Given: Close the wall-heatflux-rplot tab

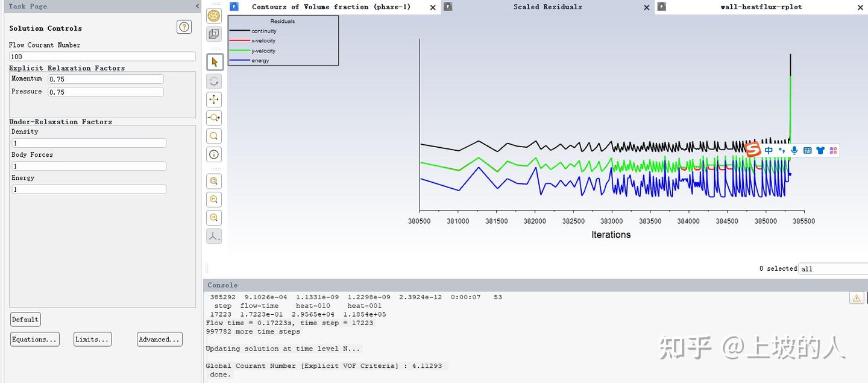Looking at the screenshot, I should (x=860, y=7).
